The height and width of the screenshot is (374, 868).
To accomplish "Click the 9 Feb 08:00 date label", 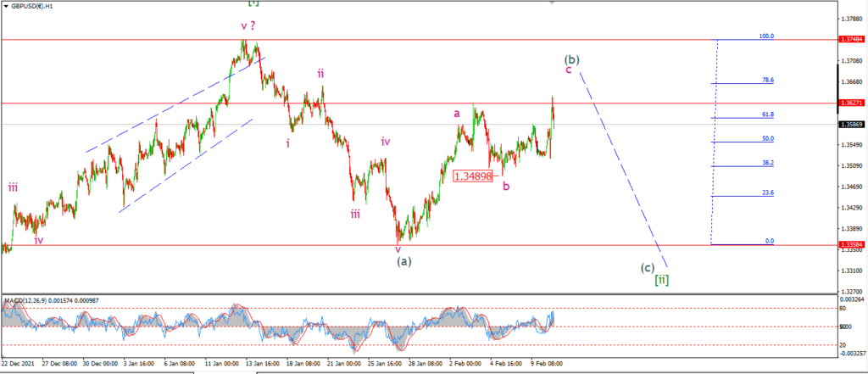I will 547,364.
